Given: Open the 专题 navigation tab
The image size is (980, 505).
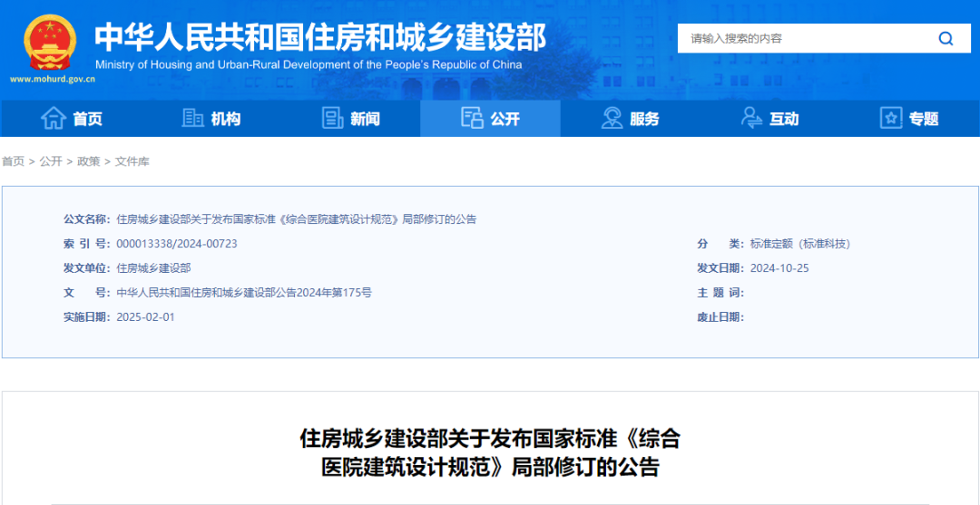Looking at the screenshot, I should (x=910, y=119).
